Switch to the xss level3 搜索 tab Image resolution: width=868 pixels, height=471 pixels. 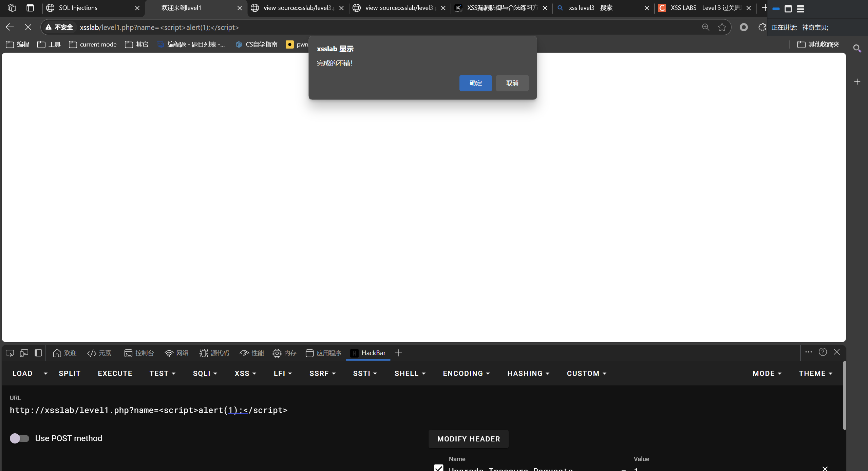(x=603, y=8)
